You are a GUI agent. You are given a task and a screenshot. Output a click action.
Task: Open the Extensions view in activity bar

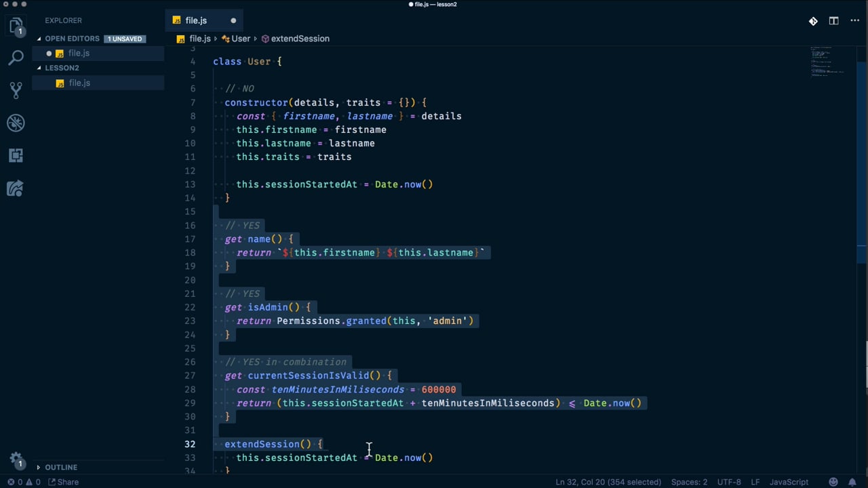click(x=16, y=155)
